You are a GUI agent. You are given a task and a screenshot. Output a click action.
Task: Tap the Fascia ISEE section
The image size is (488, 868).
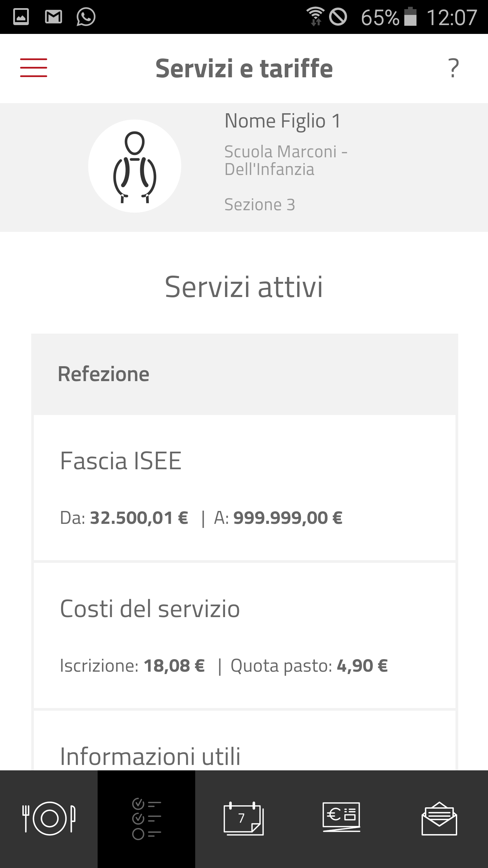click(121, 461)
